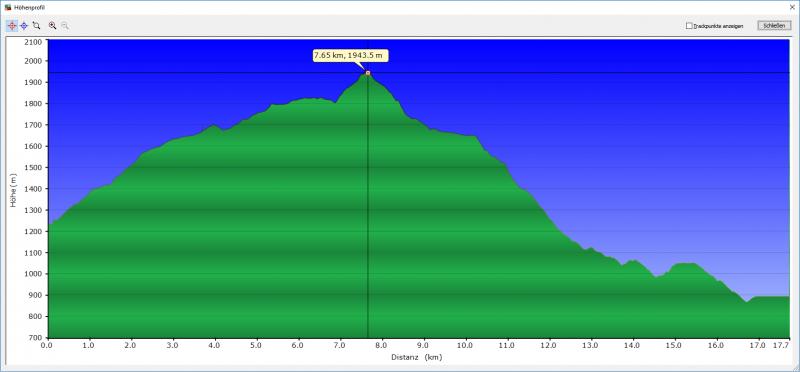Click the 1500 elevation axis label

pyautogui.click(x=33, y=167)
